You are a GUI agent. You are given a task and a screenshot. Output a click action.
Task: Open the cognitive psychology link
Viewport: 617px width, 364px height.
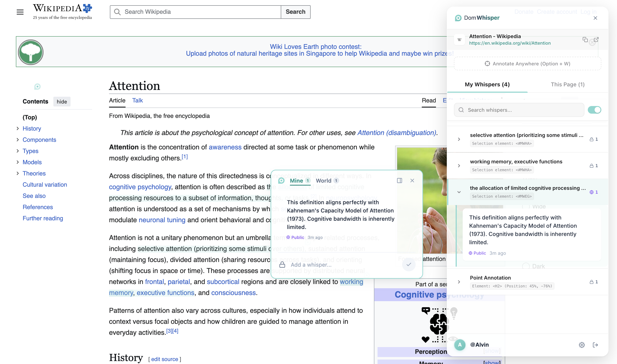pos(140,187)
